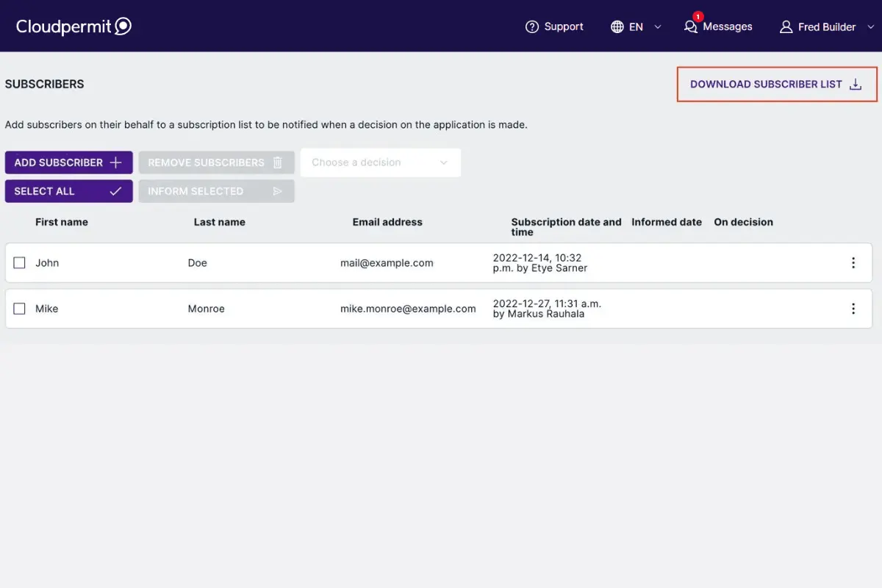
Task: Click subscription date by Etye Sarner
Action: (x=540, y=263)
